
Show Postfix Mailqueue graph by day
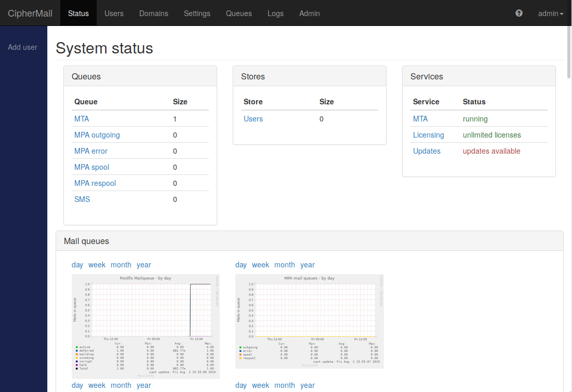(x=77, y=265)
